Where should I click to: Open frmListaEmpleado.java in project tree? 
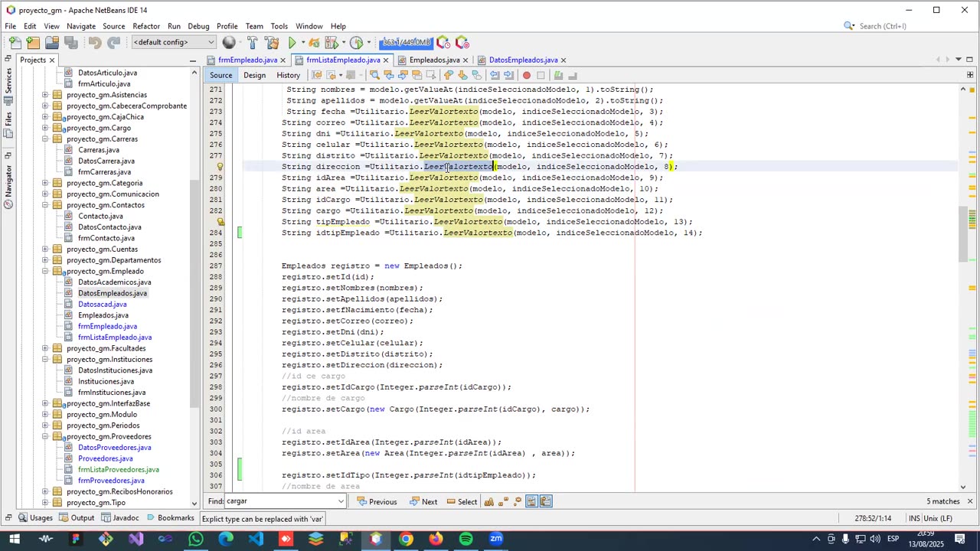click(115, 337)
